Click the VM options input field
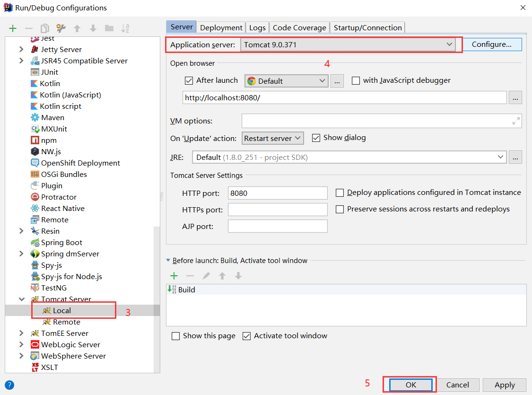Viewport: 532px width, 395px height. click(382, 121)
